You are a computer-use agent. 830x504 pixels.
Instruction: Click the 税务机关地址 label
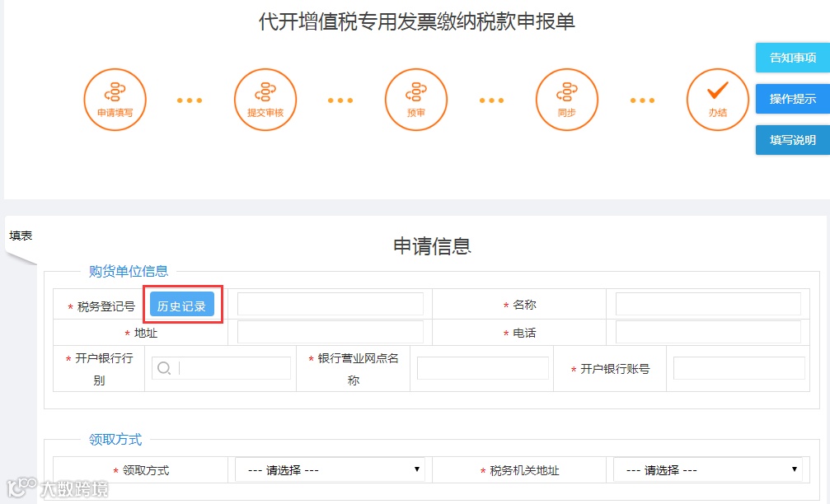click(524, 470)
